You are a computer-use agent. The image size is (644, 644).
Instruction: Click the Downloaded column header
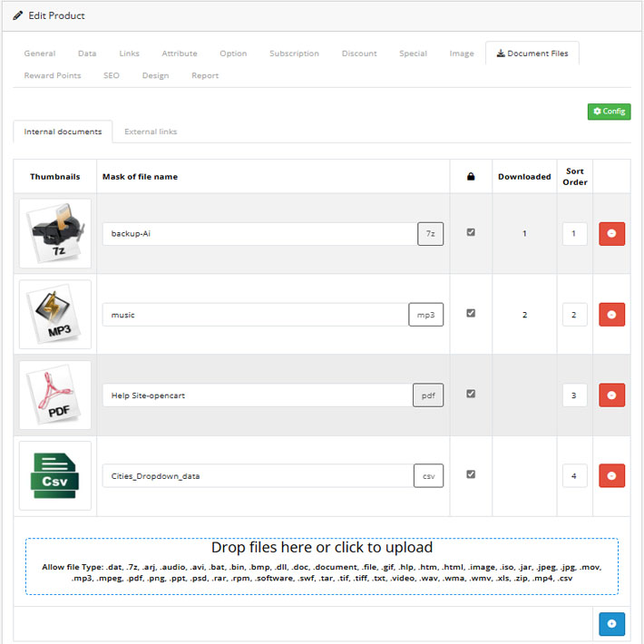click(x=524, y=177)
